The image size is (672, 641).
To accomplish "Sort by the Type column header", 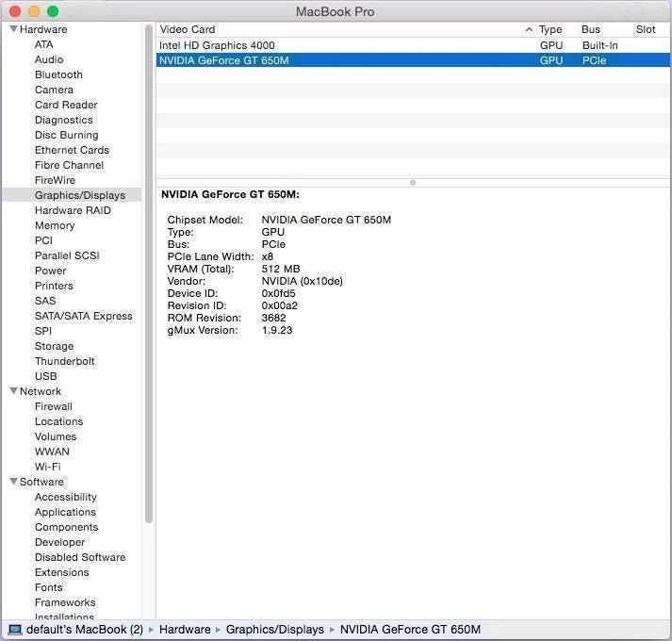I will coord(551,29).
